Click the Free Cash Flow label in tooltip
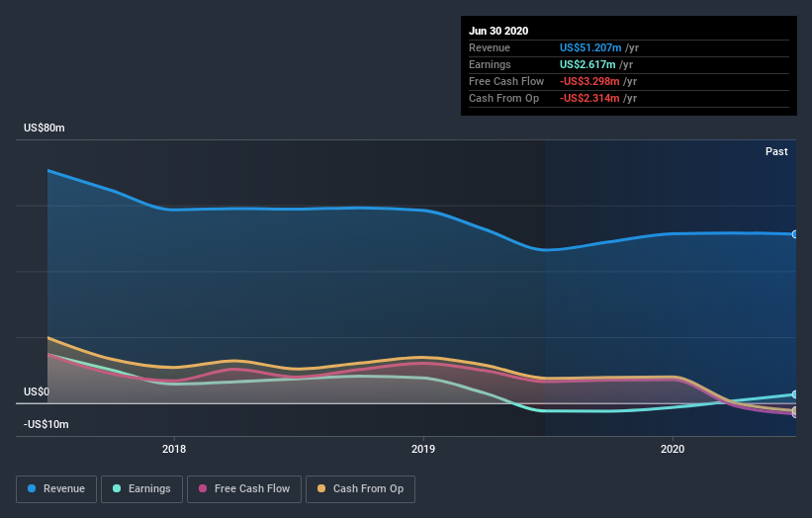 coord(506,81)
